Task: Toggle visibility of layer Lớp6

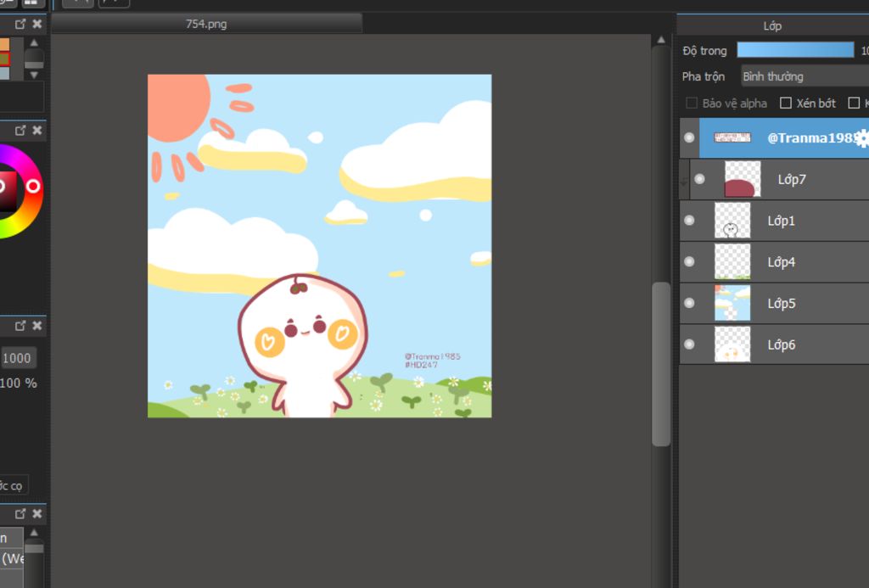Action: coord(689,344)
